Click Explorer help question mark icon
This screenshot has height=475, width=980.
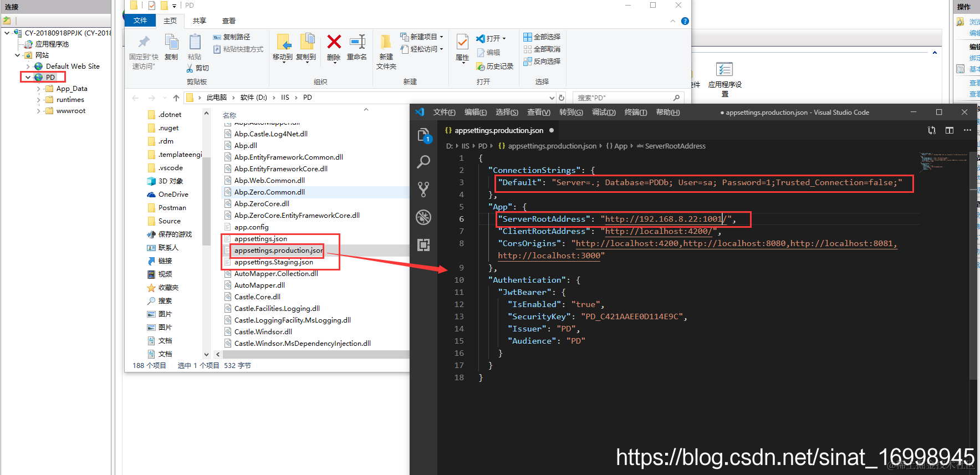tap(685, 21)
